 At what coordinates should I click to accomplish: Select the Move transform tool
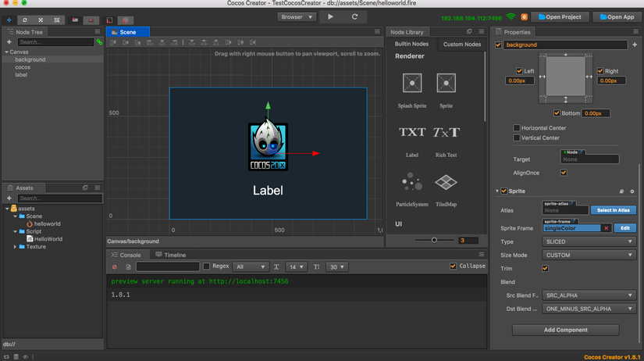pyautogui.click(x=9, y=20)
